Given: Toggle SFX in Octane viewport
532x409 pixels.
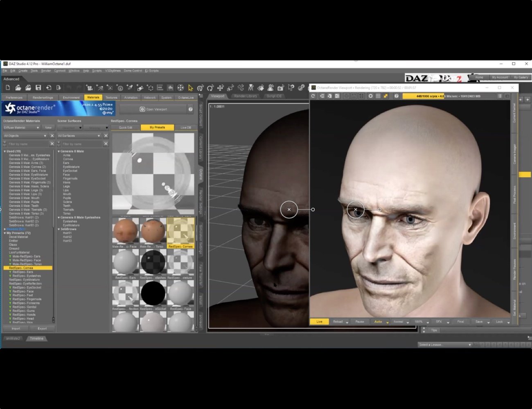Looking at the screenshot, I should [x=439, y=321].
